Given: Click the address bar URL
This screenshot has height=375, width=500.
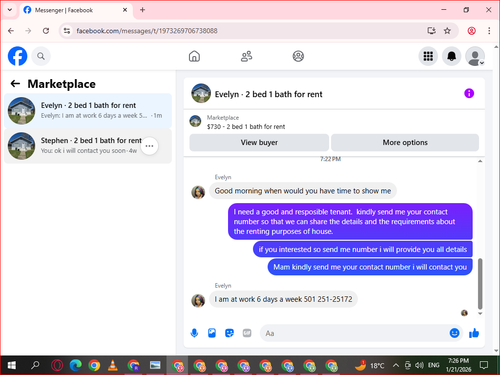Looking at the screenshot, I should 147,31.
